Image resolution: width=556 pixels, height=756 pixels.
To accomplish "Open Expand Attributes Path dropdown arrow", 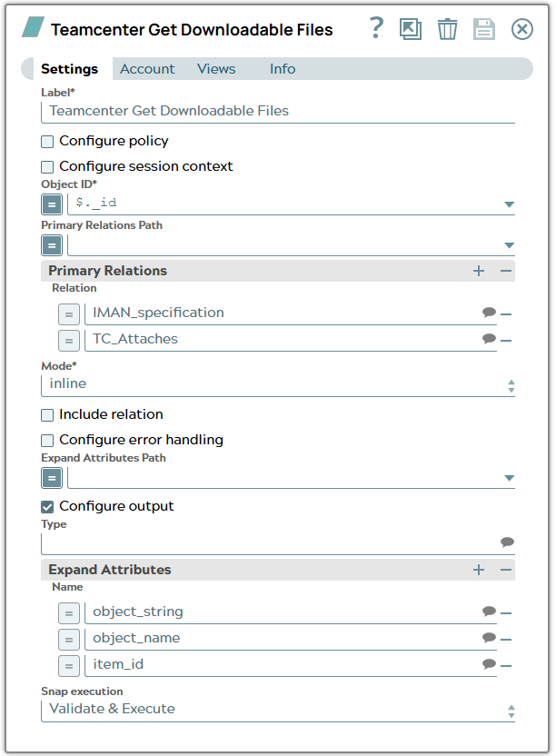I will (509, 478).
